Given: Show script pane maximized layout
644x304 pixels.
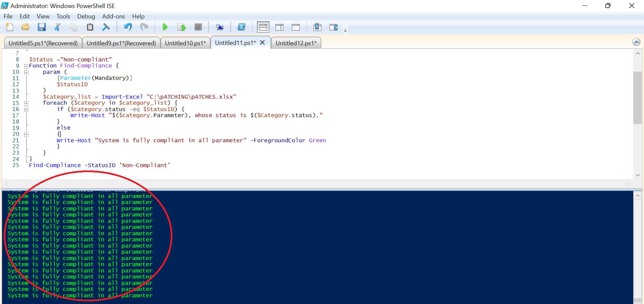Looking at the screenshot, I should [296, 27].
